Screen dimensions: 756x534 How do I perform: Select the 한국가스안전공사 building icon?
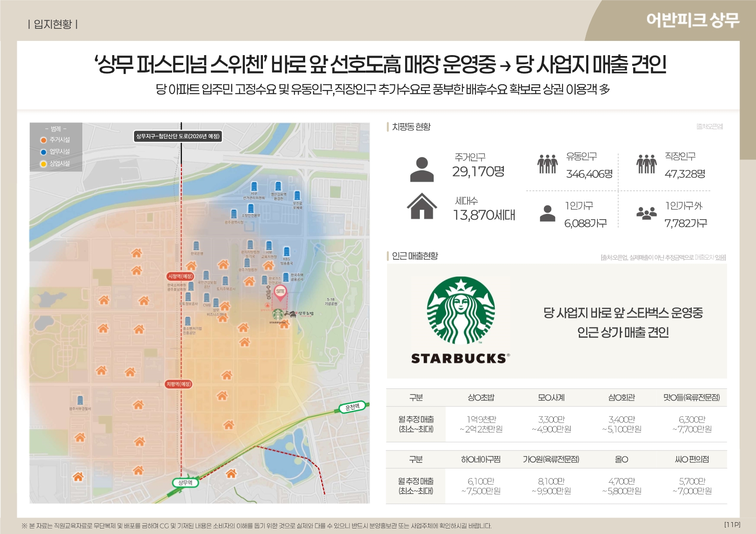265,280
